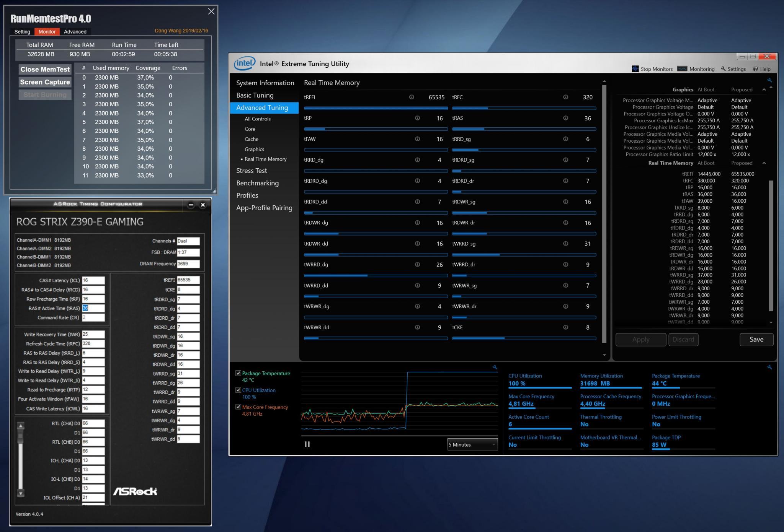This screenshot has height=532, width=784.
Task: Adjust the tWRRD_dg slider
Action: (376, 275)
